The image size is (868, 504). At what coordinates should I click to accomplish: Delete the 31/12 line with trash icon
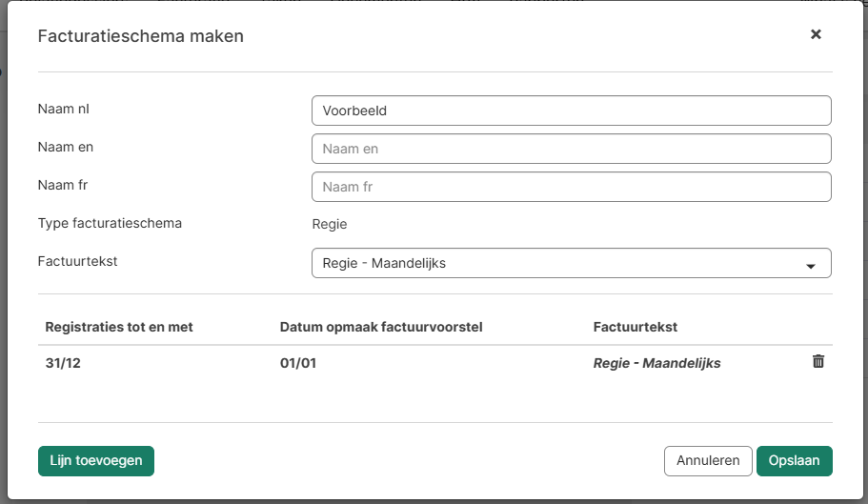tap(818, 362)
